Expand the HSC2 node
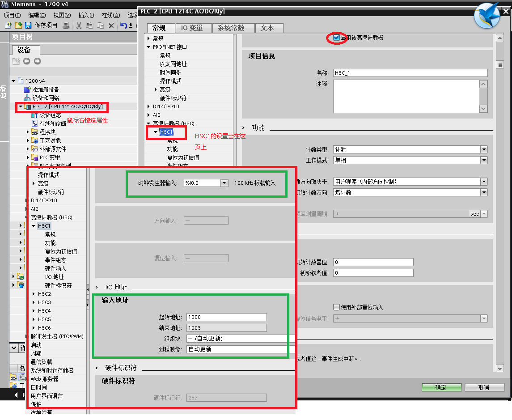 (x=34, y=294)
